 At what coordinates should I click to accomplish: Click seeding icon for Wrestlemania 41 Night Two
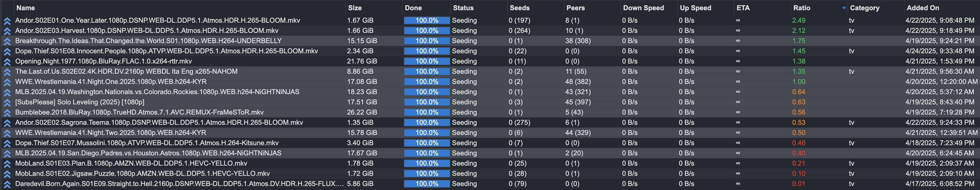click(7, 133)
